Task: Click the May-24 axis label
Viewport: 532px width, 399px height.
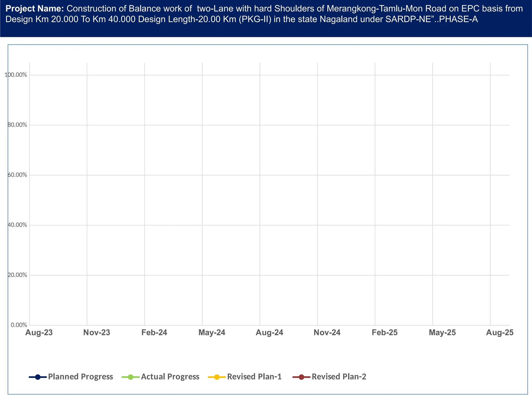Action: pos(212,333)
